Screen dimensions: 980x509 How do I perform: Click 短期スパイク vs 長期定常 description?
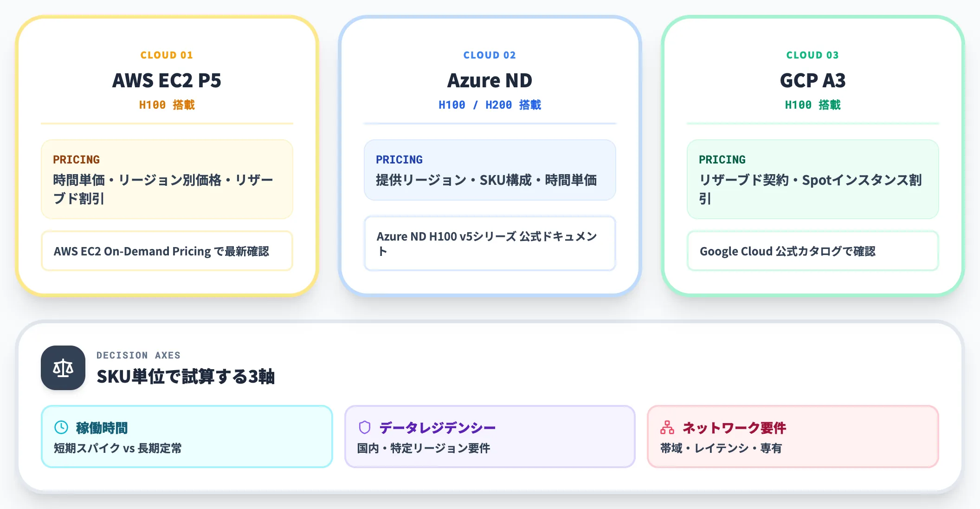click(x=118, y=448)
